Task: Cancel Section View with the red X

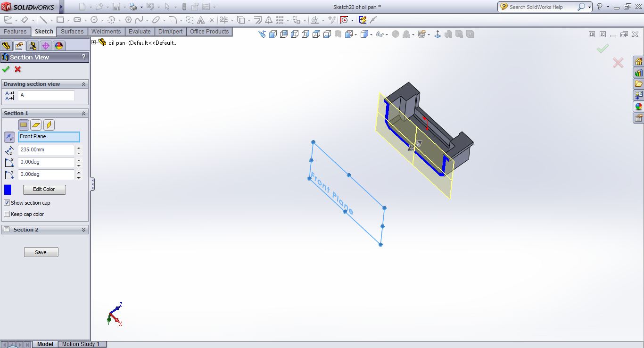Action: (18, 69)
